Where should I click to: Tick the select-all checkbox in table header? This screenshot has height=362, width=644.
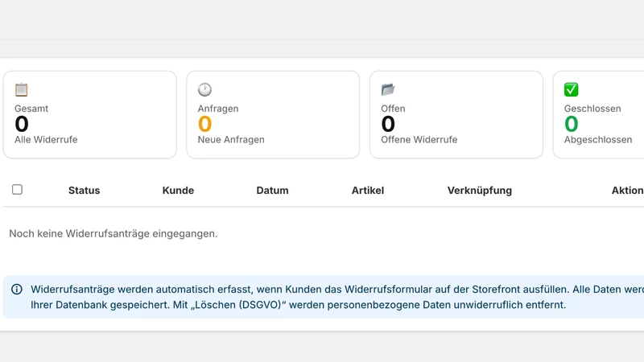coord(17,190)
